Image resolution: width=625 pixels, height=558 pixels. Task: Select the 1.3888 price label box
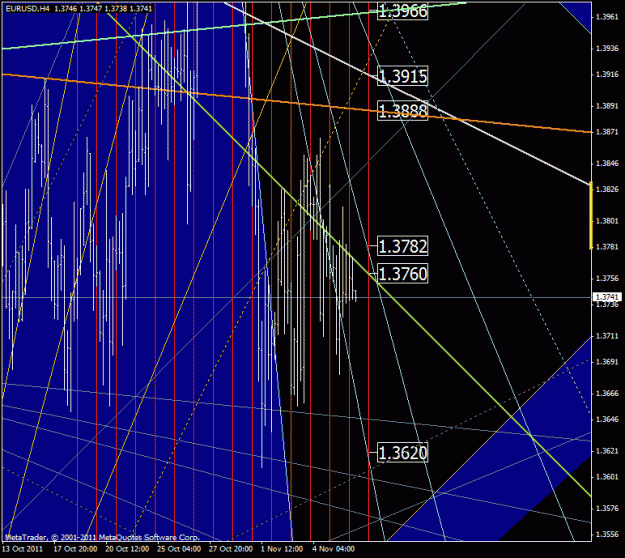403,110
